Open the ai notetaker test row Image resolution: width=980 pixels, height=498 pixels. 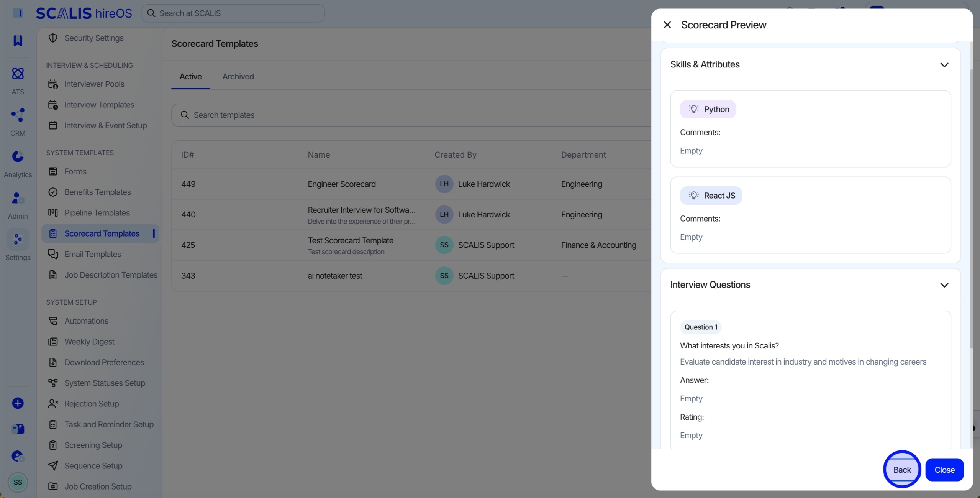(411, 276)
